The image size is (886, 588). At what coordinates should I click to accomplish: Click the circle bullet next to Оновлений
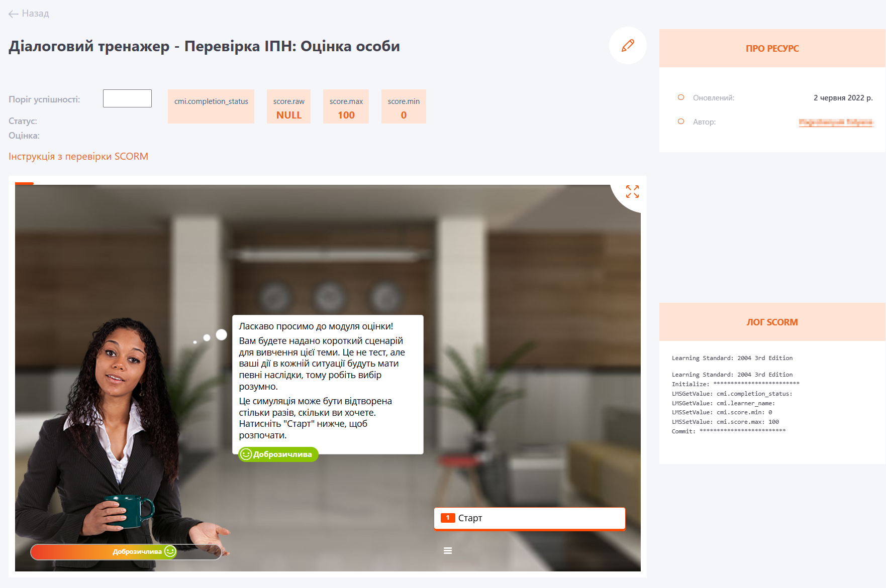coord(681,97)
